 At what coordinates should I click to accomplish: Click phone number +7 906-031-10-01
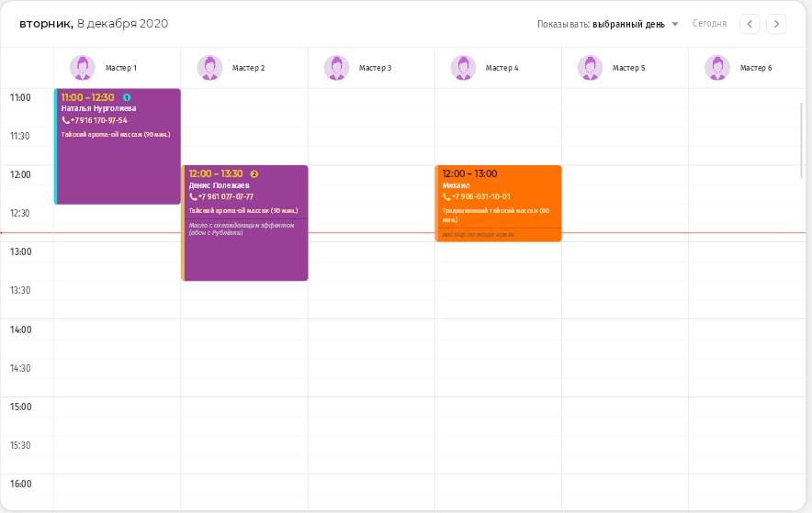point(481,196)
